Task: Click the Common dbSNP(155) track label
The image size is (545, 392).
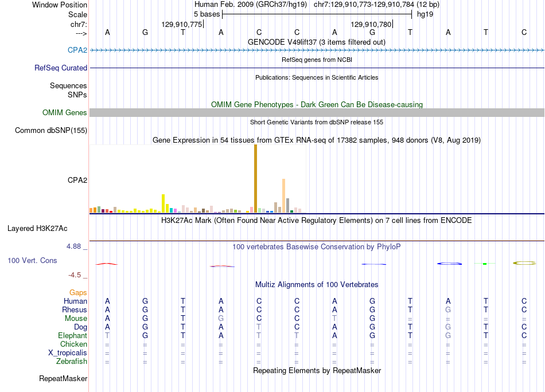Action: click(x=50, y=130)
